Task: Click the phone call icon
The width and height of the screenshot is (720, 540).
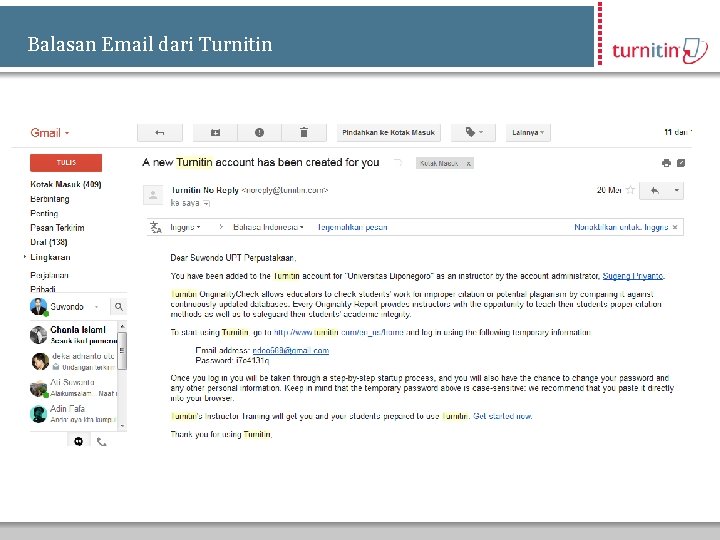Action: (101, 442)
